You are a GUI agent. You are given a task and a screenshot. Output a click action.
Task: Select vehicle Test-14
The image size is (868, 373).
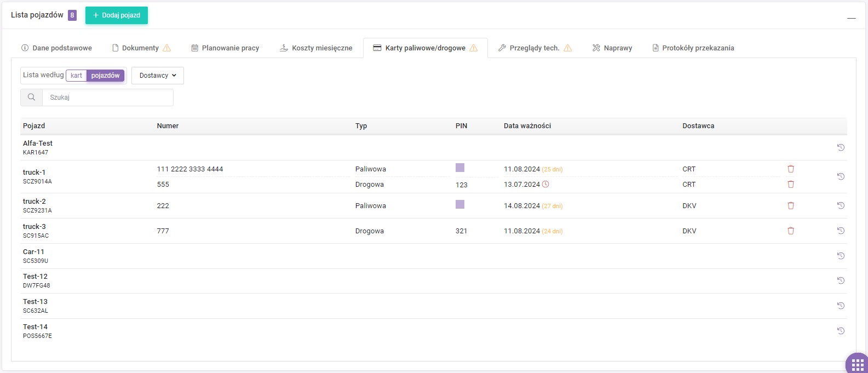tap(35, 326)
